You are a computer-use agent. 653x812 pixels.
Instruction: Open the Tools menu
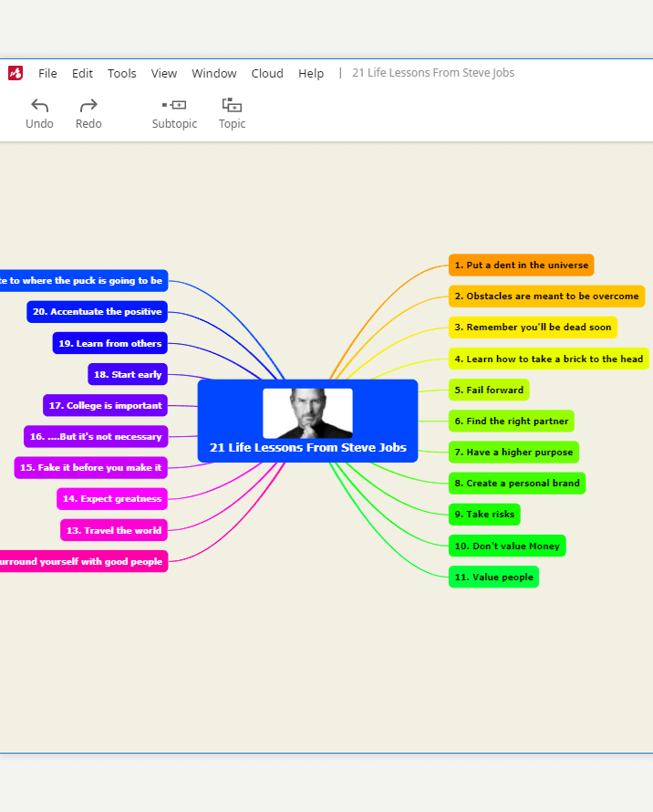coord(121,73)
